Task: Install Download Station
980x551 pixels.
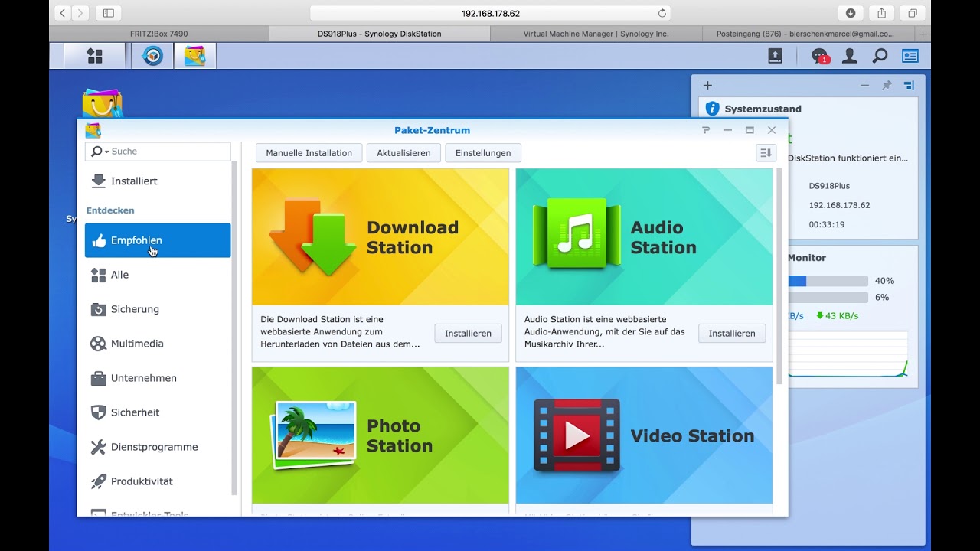Action: (x=468, y=333)
